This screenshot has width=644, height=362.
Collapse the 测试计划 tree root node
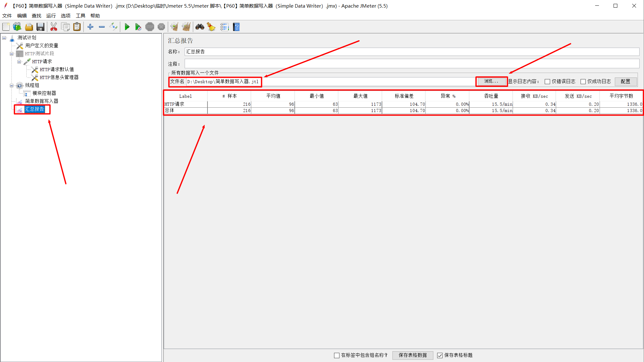pyautogui.click(x=4, y=38)
